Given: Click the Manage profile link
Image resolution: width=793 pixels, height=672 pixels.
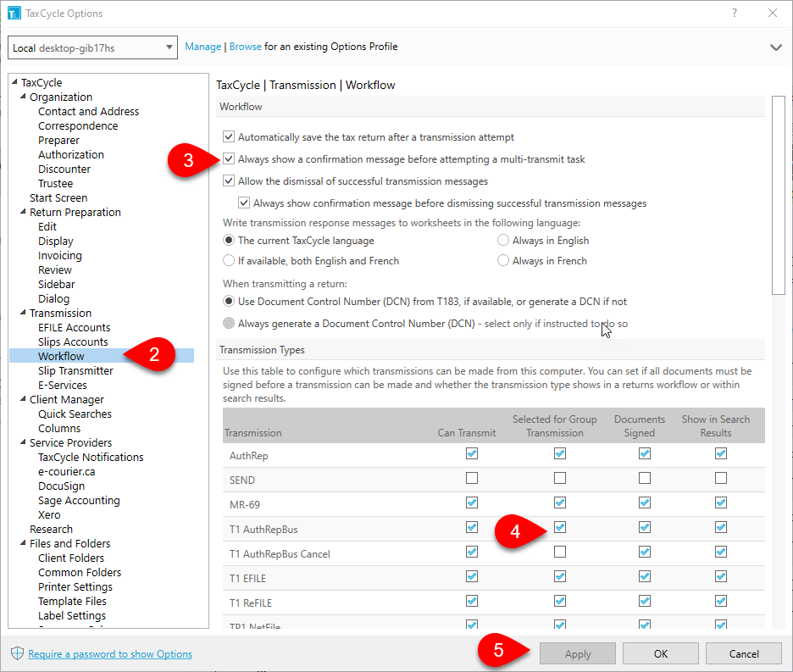Looking at the screenshot, I should tap(202, 47).
